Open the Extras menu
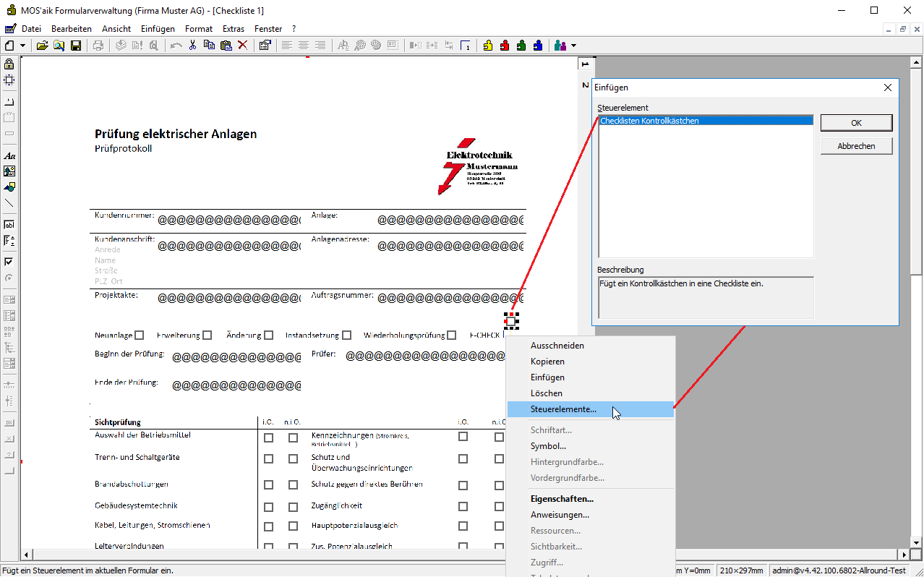This screenshot has height=577, width=924. 234,29
